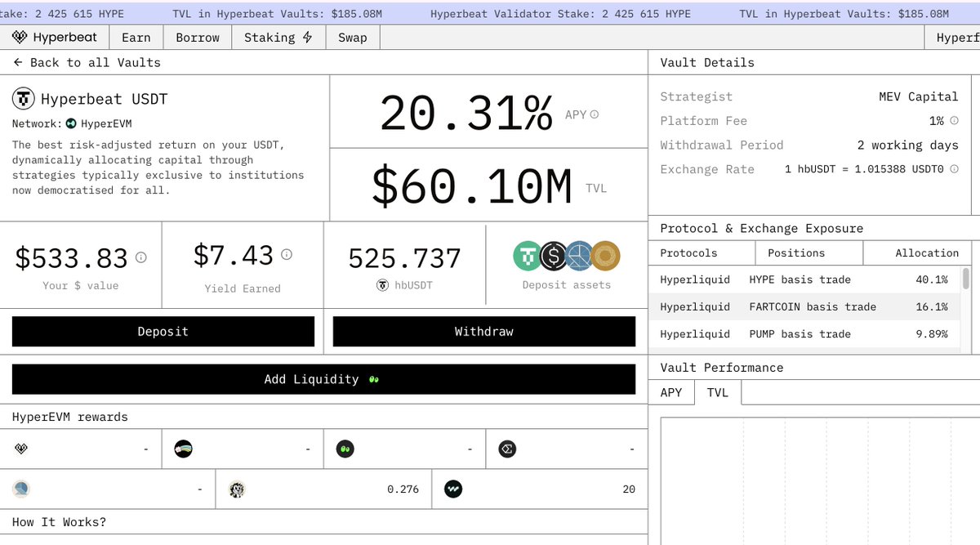Click the small hbUSDT token icon
The image size is (980, 545).
(382, 285)
